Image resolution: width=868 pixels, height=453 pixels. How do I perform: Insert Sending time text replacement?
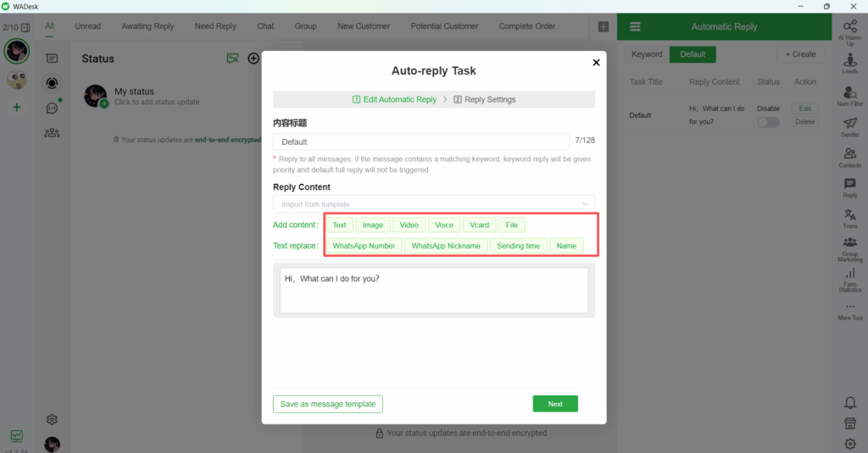(518, 246)
